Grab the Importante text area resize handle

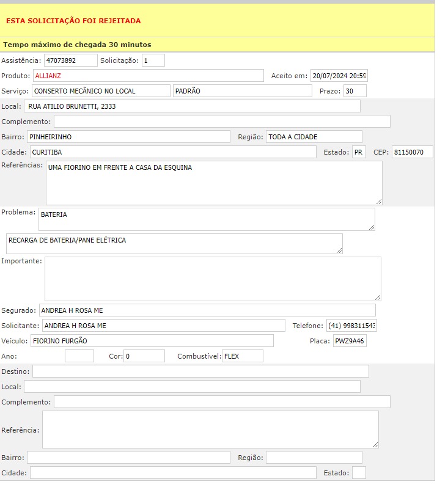[378, 298]
